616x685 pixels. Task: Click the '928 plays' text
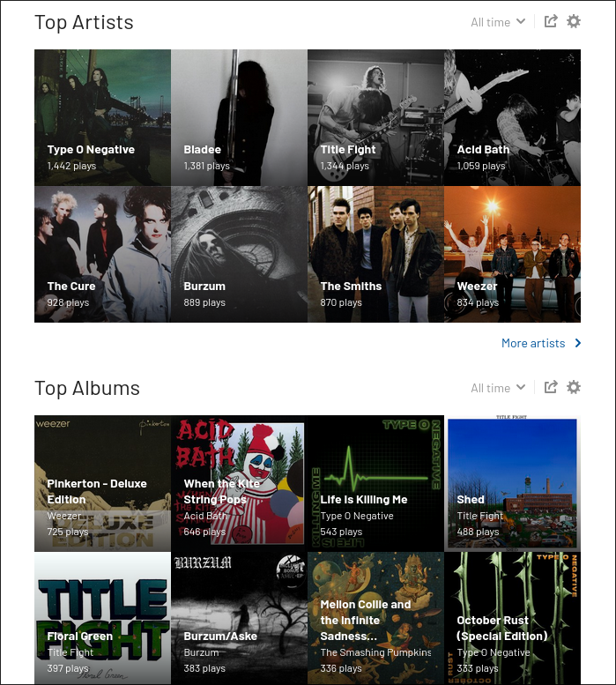click(x=68, y=302)
